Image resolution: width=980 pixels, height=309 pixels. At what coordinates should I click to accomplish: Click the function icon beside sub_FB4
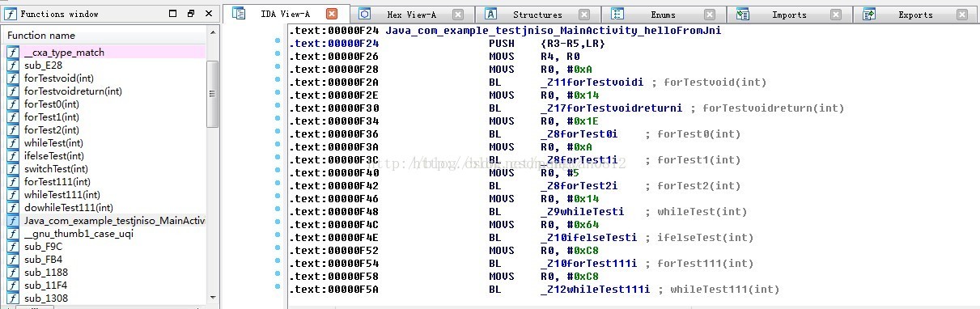(13, 259)
